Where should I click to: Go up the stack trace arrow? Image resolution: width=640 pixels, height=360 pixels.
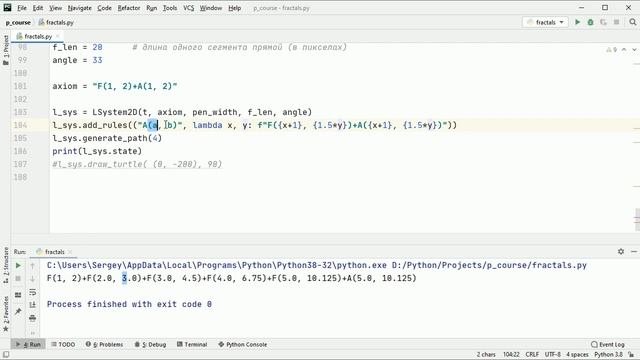[x=33, y=266]
